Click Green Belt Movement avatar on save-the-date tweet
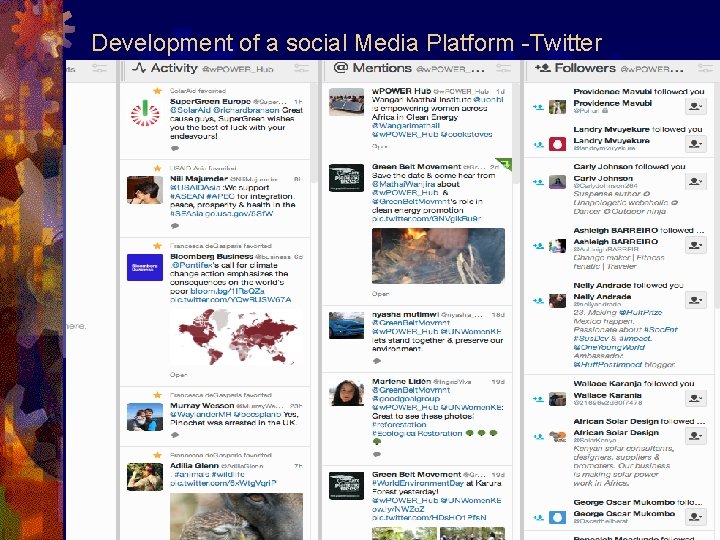This screenshot has height=540, width=720. [x=347, y=178]
